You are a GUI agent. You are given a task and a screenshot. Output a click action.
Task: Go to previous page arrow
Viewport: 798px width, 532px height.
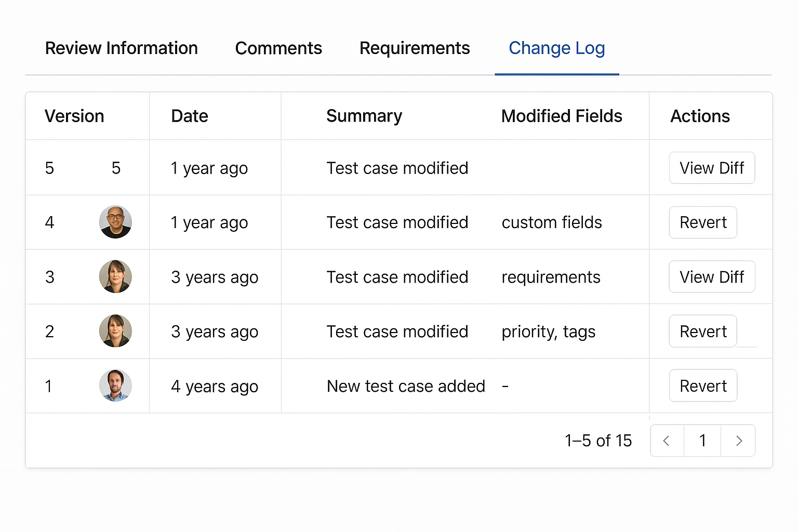[667, 441]
